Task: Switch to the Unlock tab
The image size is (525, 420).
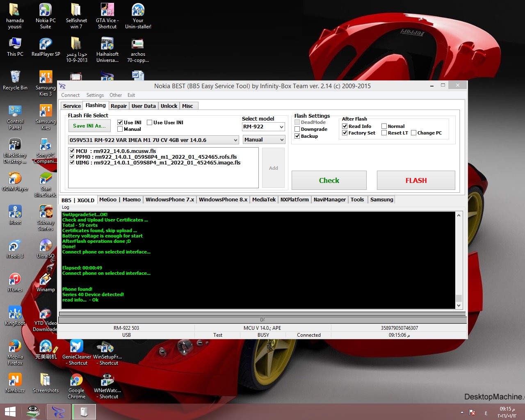Action: tap(169, 106)
